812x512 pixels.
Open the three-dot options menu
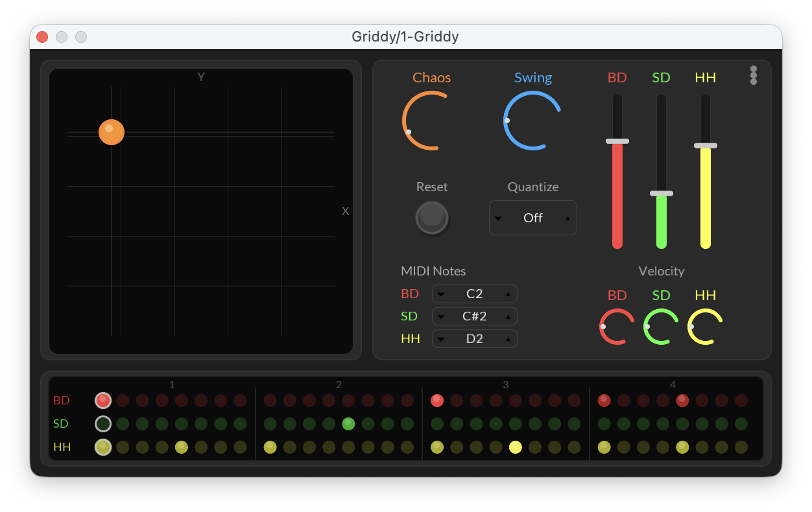click(754, 75)
